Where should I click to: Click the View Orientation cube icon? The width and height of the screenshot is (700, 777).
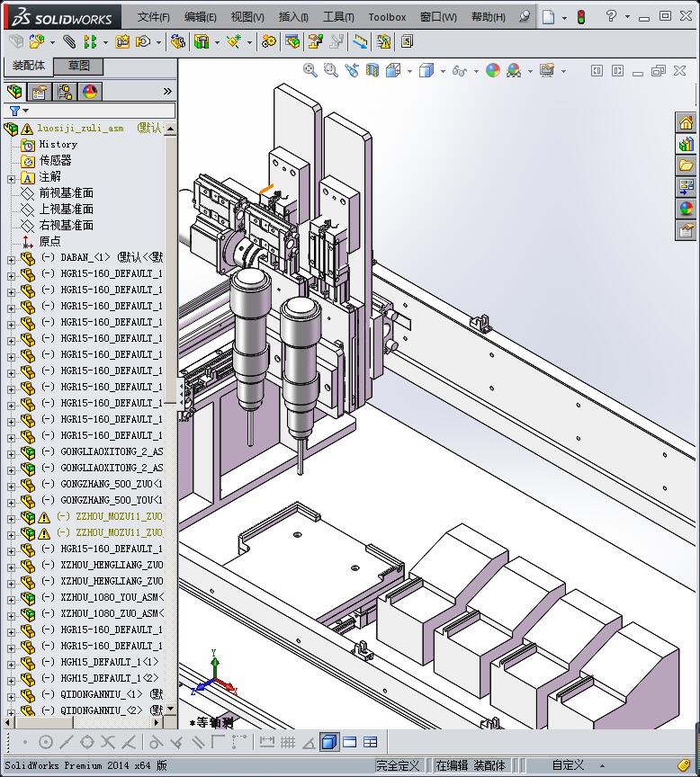pyautogui.click(x=393, y=70)
